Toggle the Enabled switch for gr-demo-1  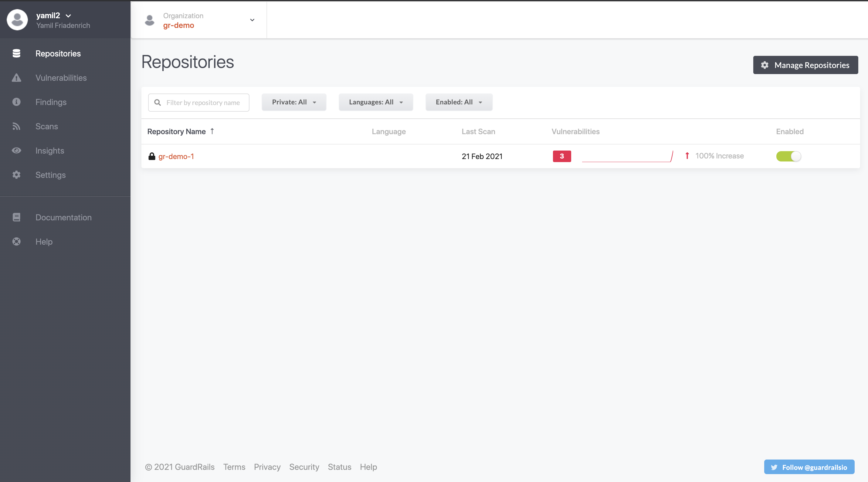pos(788,156)
